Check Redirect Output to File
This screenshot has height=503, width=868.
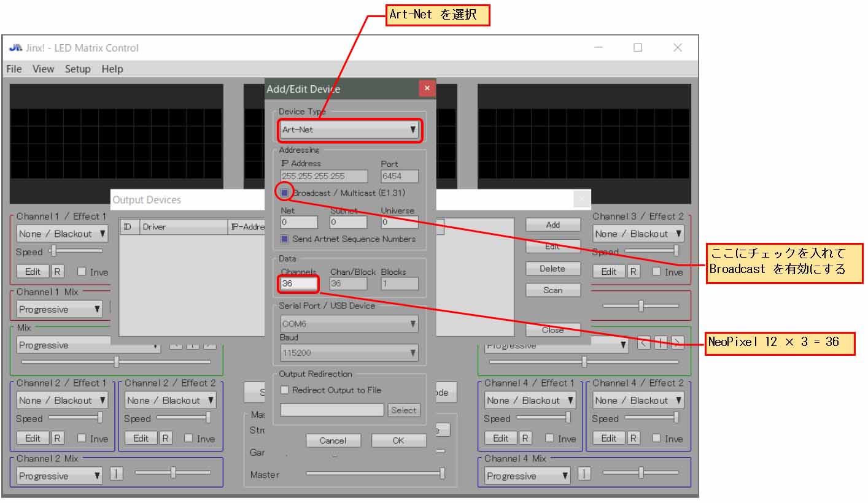click(285, 390)
